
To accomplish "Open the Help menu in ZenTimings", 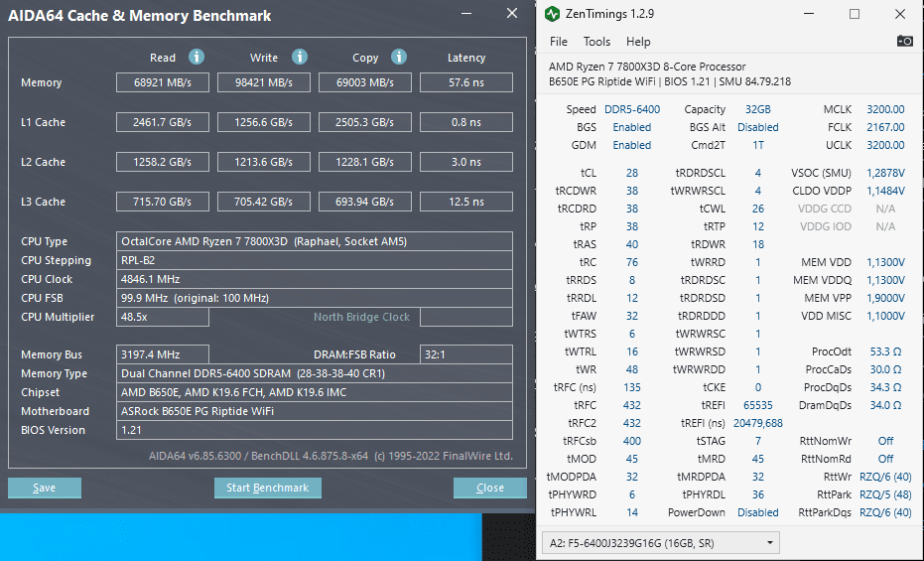I will point(638,42).
